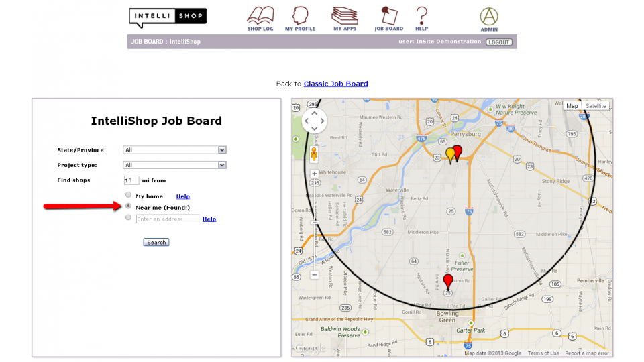Expand the Project type dropdown
This screenshot has width=644, height=362.
174,165
